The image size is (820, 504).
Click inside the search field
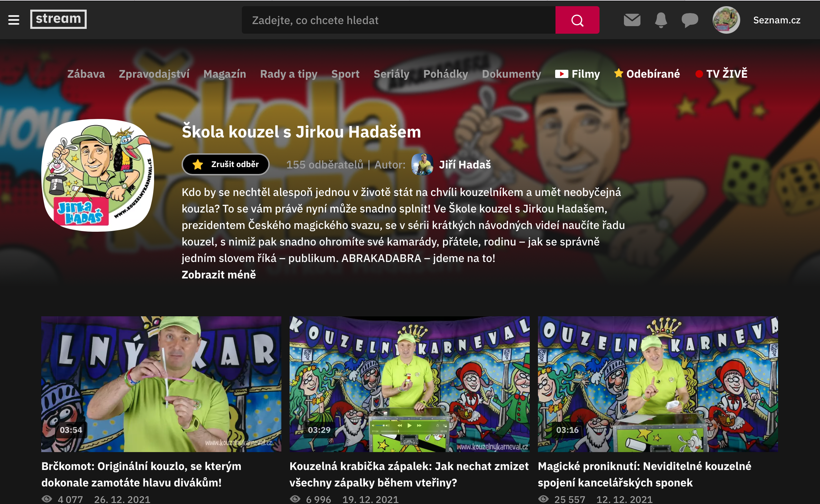tap(398, 20)
